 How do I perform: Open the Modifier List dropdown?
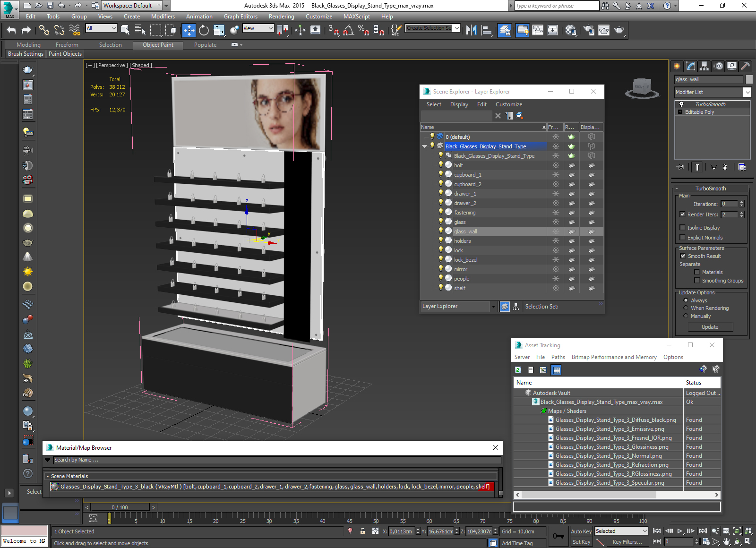[713, 92]
